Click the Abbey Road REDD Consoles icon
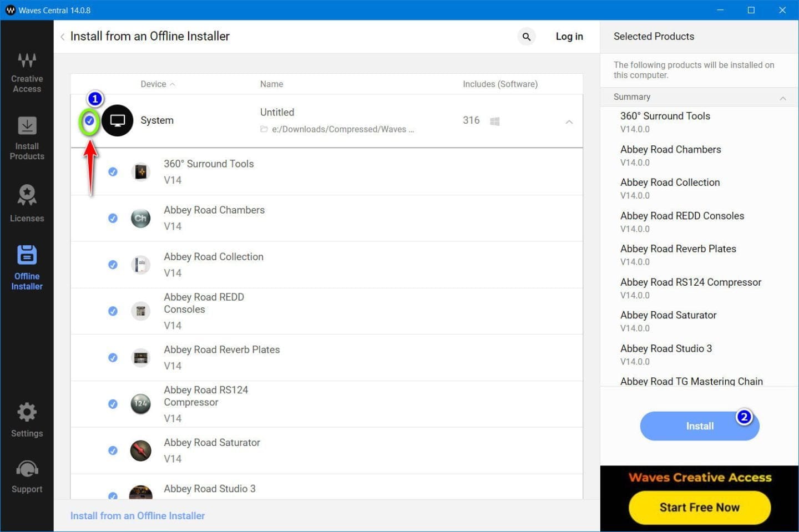This screenshot has width=799, height=532. click(141, 311)
